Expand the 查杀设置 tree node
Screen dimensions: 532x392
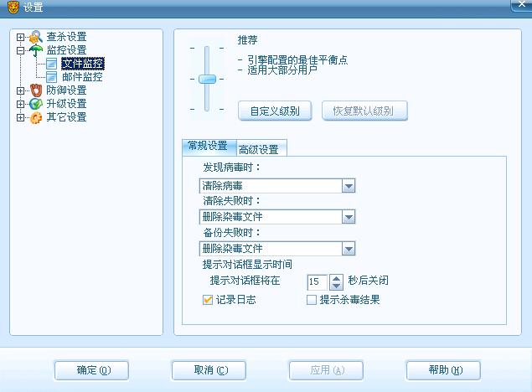click(x=20, y=37)
